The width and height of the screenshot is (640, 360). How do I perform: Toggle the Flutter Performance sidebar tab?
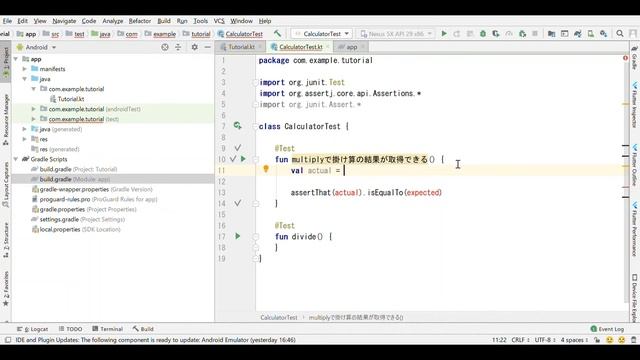pos(635,229)
